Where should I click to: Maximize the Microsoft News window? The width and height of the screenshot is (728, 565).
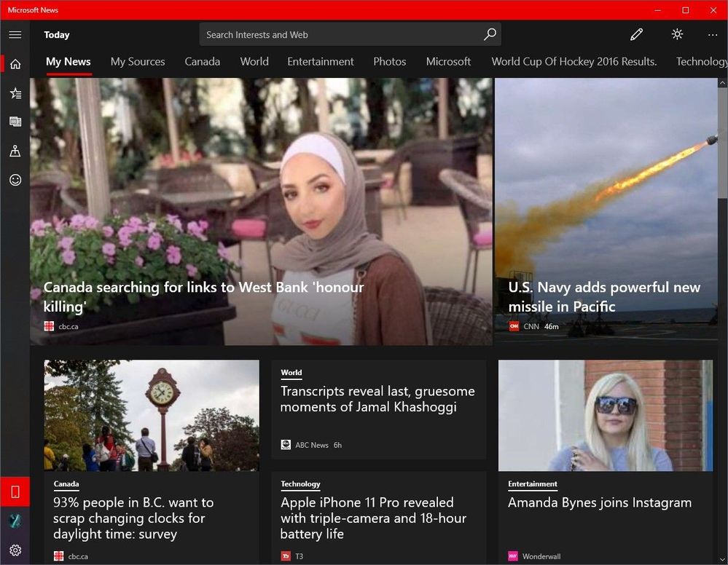[x=685, y=9]
